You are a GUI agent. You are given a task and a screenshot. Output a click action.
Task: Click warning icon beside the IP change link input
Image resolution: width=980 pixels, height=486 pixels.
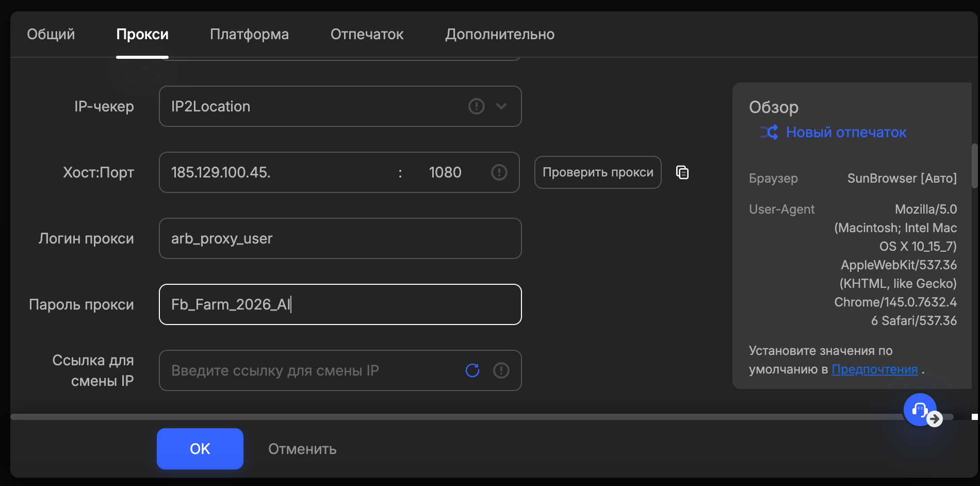501,370
